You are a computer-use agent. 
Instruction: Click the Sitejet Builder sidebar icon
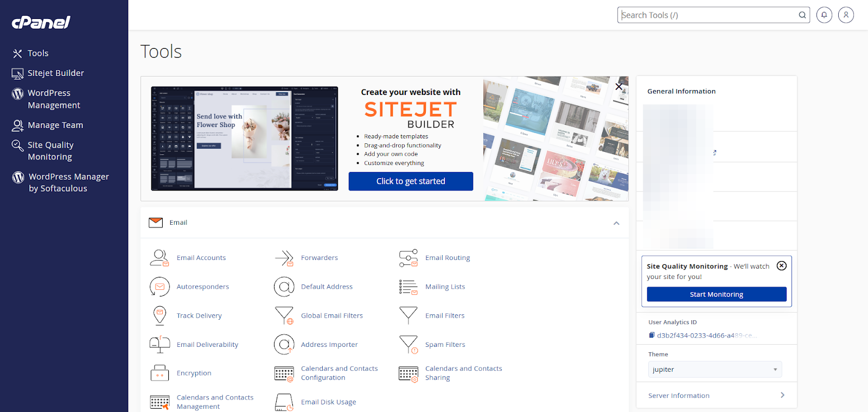coord(17,73)
